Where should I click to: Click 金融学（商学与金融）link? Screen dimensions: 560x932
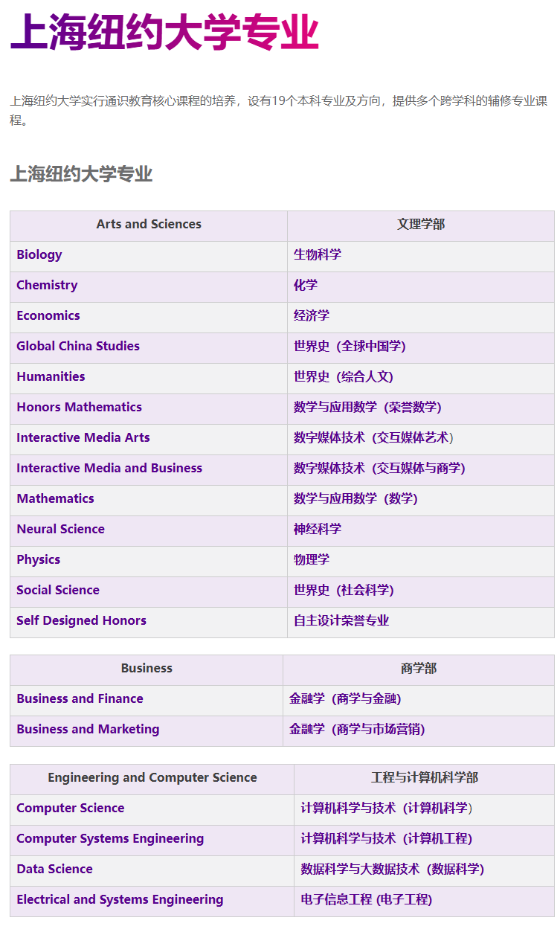(345, 698)
